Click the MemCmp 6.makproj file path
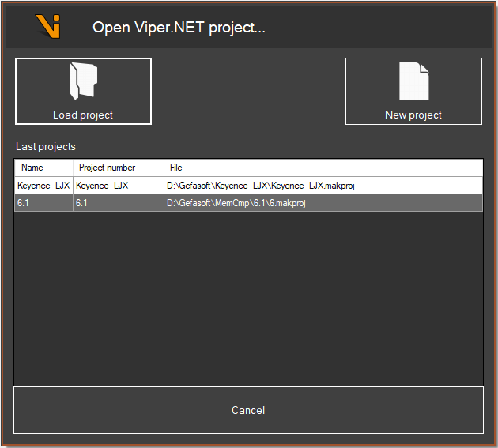Screen dimensions: 498x448 (236, 203)
